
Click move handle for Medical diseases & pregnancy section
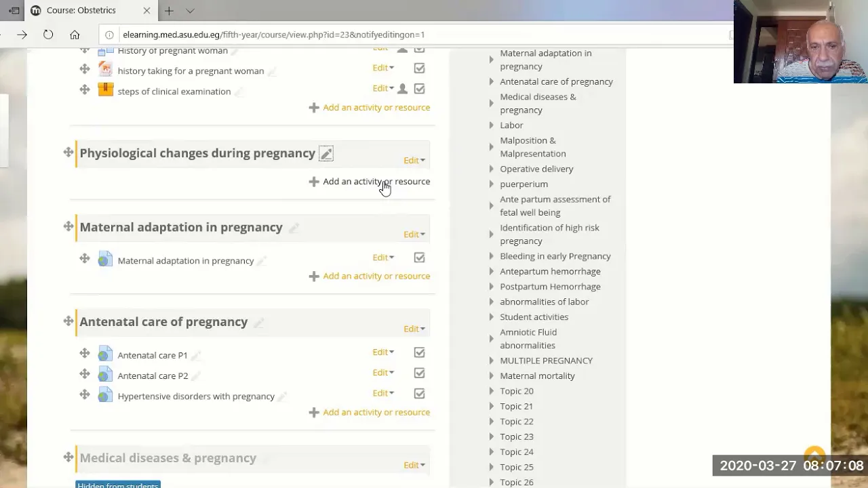(x=68, y=457)
